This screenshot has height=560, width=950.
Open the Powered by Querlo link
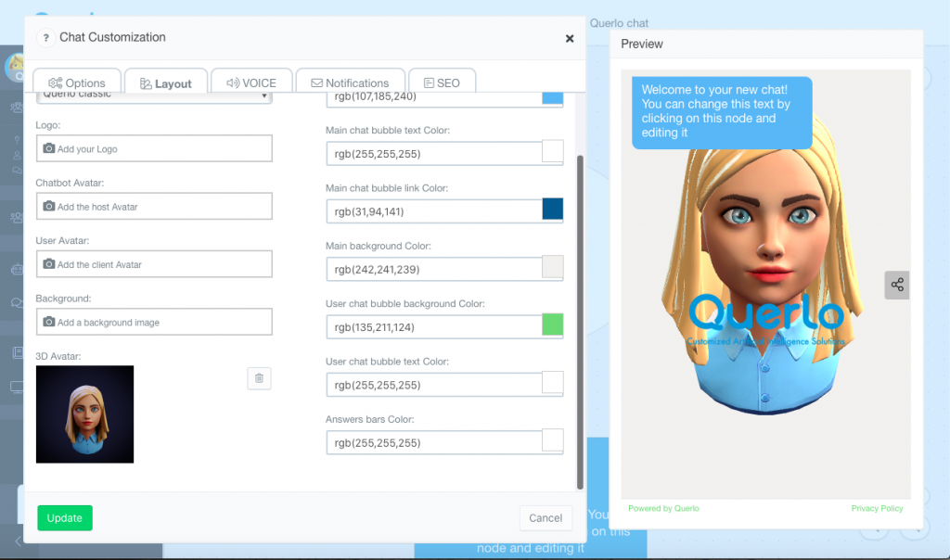coord(663,508)
